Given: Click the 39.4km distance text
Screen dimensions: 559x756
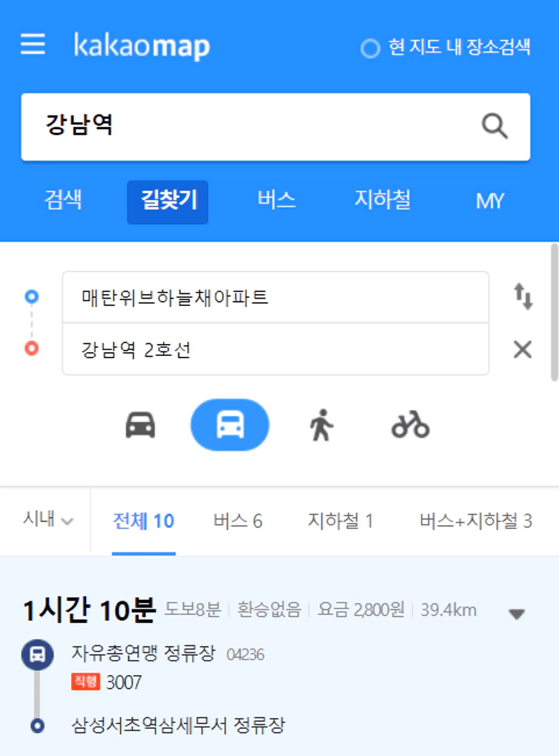Looking at the screenshot, I should coord(449,610).
